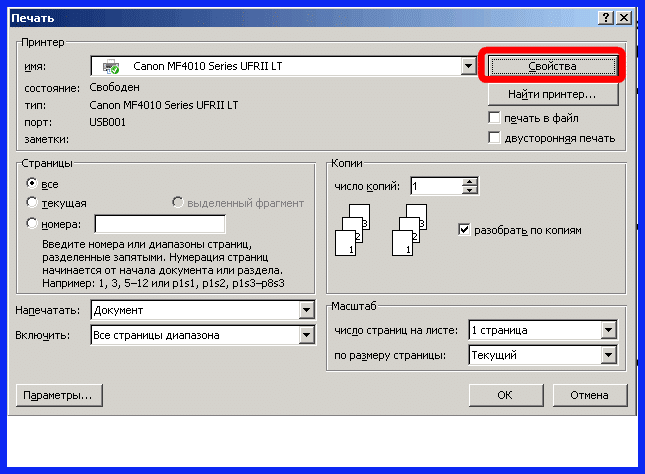Image resolution: width=645 pixels, height=474 pixels.
Task: Click the second collated pages icon
Action: tap(409, 230)
